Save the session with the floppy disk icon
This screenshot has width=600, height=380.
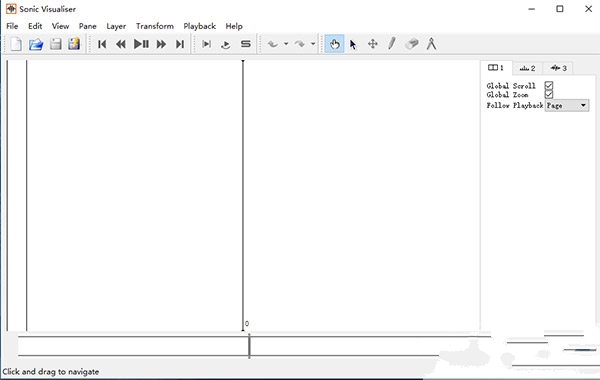pyautogui.click(x=56, y=44)
